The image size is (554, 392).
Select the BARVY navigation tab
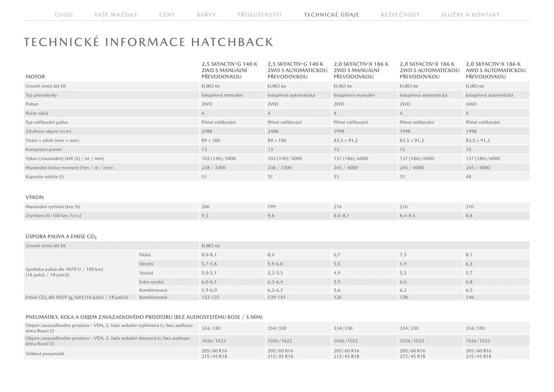point(206,15)
